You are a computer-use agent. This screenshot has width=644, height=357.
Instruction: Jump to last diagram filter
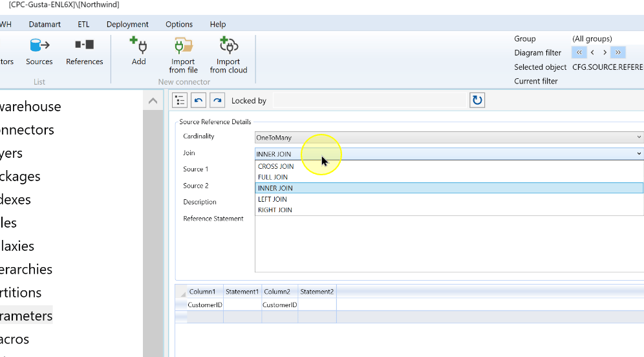point(617,52)
